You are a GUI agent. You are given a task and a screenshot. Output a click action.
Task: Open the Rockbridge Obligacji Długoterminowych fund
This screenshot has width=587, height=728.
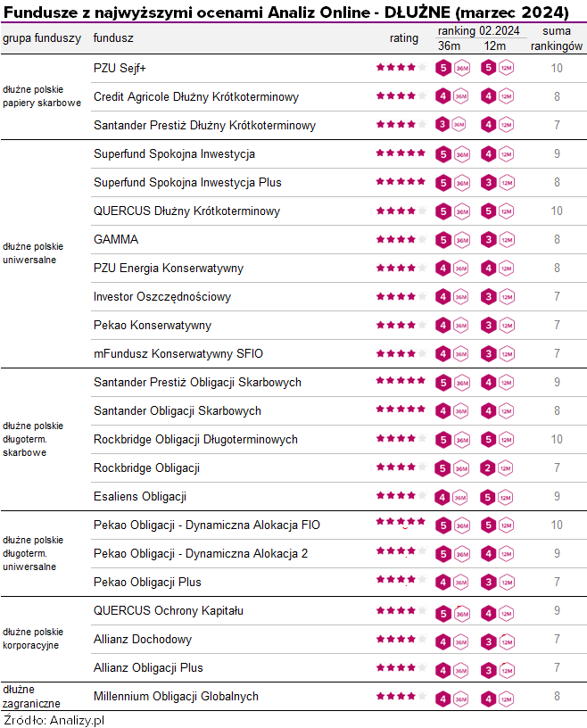[195, 439]
